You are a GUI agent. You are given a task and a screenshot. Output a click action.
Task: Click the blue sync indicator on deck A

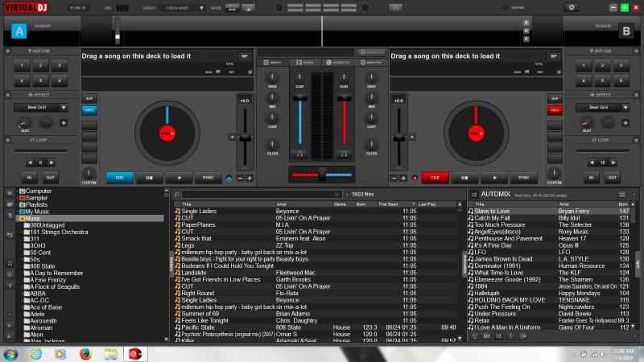click(229, 179)
